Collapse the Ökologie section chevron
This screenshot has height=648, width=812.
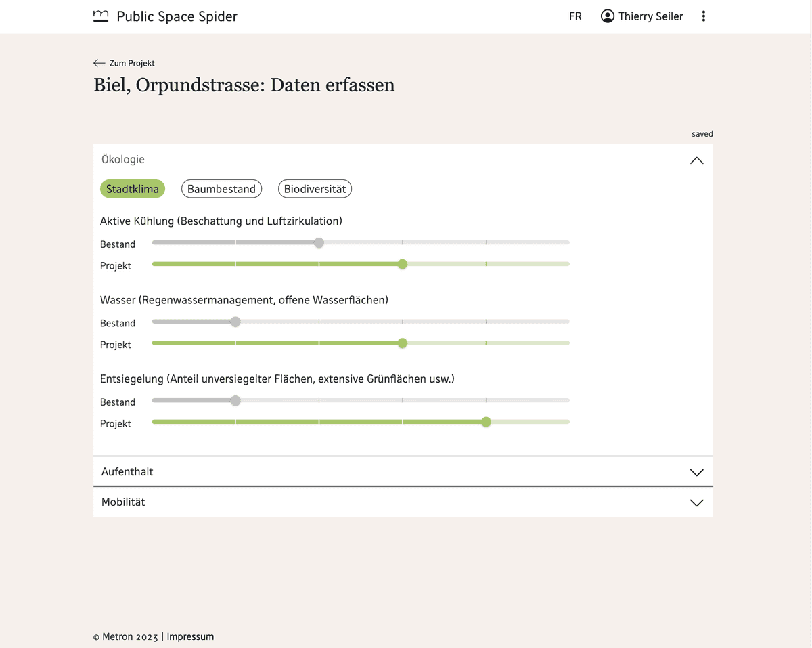coord(696,160)
